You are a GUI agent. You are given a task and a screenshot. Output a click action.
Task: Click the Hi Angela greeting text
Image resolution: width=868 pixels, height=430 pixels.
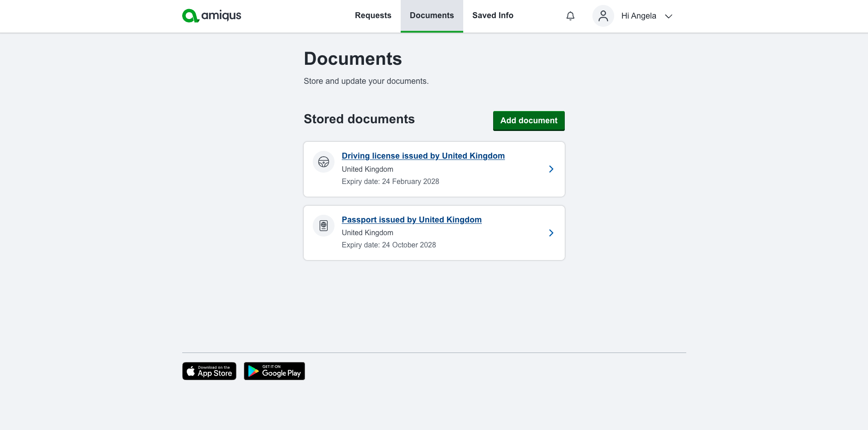639,16
